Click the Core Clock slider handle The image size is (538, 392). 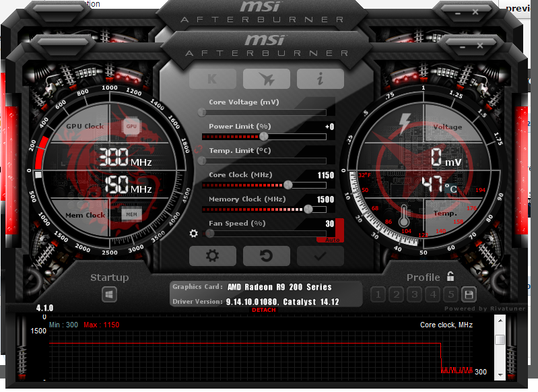[288, 185]
